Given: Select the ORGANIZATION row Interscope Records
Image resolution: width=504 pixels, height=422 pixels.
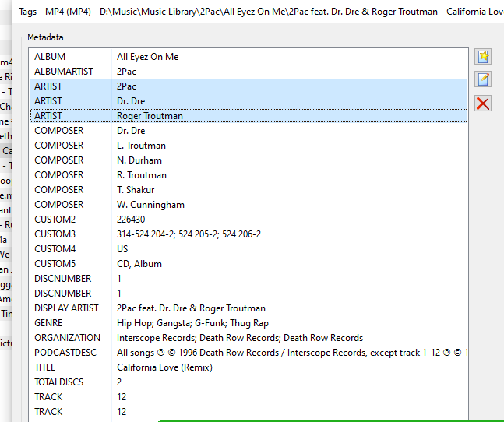Looking at the screenshot, I should coord(248,338).
